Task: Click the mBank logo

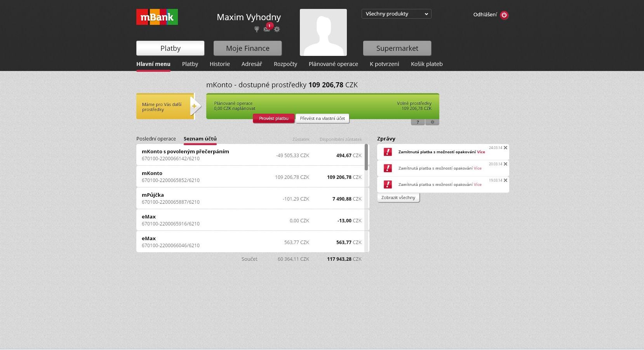Action: 157,17
